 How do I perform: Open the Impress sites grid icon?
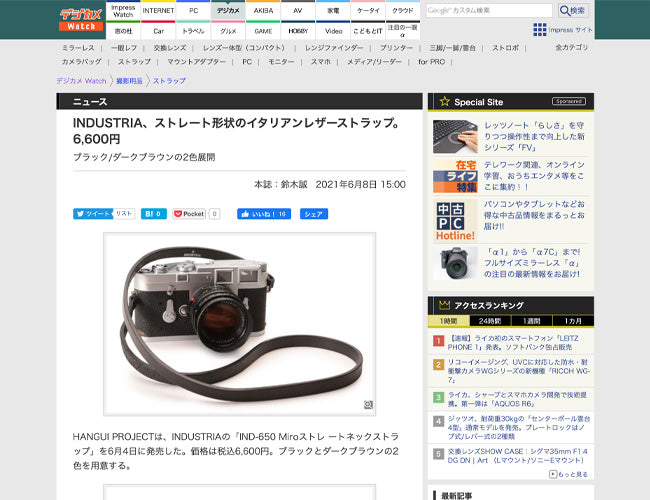coord(540,30)
